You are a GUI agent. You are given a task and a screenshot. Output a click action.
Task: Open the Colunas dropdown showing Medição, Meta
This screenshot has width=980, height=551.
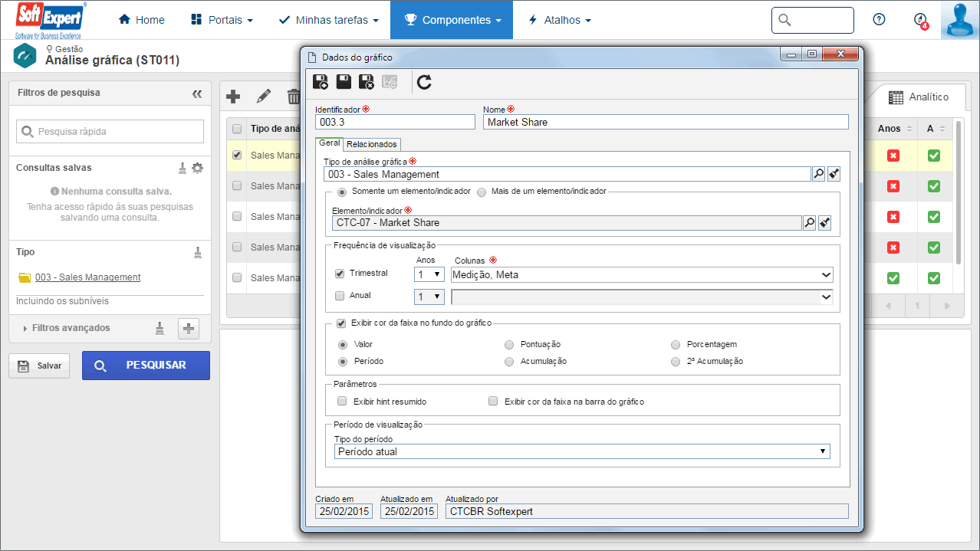click(x=642, y=274)
